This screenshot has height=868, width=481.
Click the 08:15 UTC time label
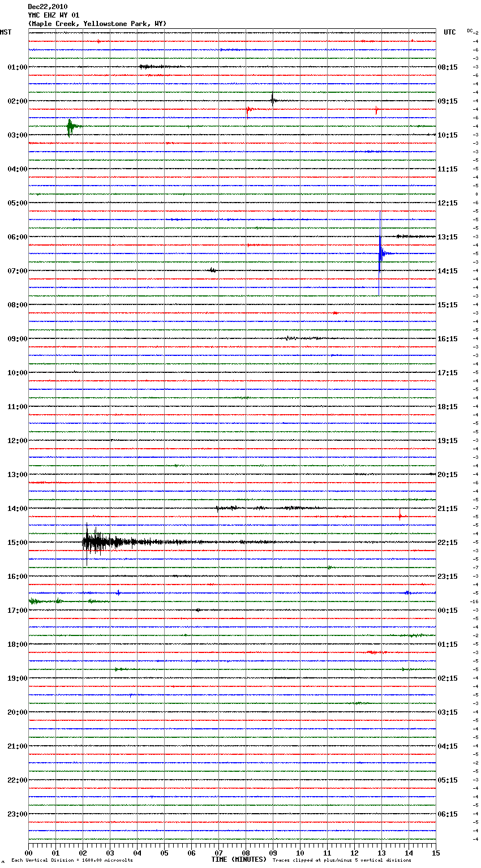[x=448, y=67]
